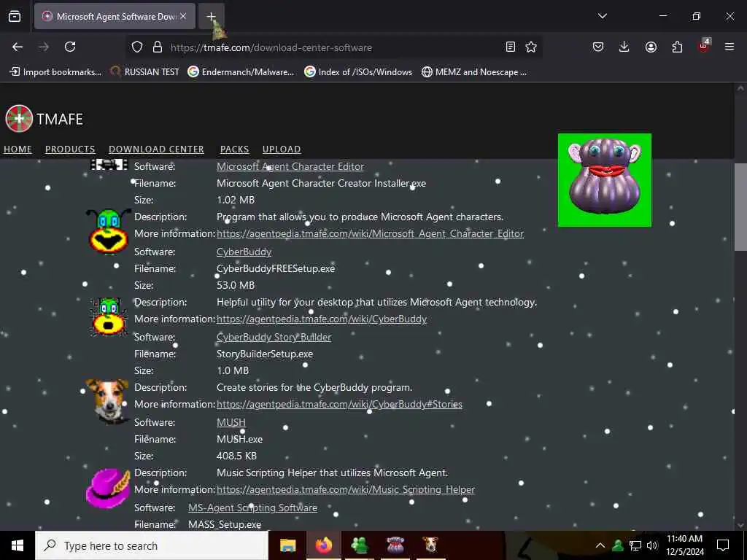Click the taskbar search box

[x=152, y=545]
